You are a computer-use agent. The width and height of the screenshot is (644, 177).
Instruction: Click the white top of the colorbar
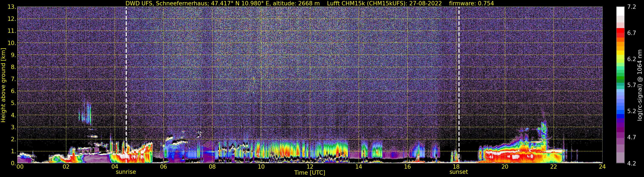[x=620, y=11]
